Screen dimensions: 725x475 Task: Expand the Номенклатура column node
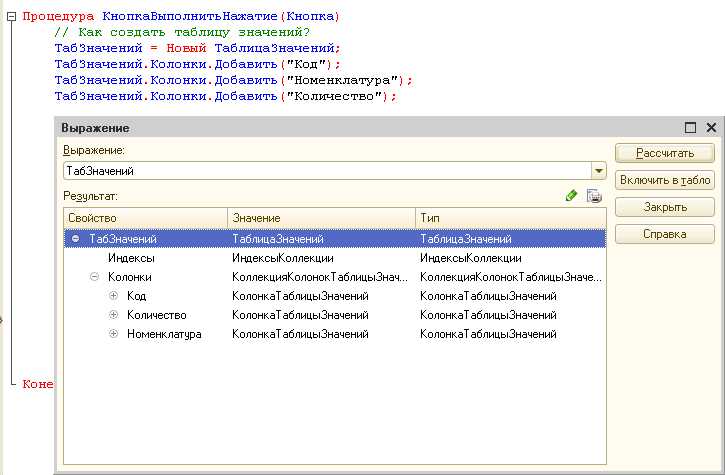113,333
